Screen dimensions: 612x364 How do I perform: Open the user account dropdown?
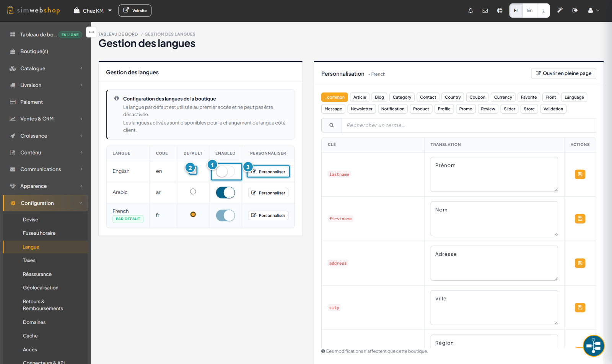click(594, 10)
